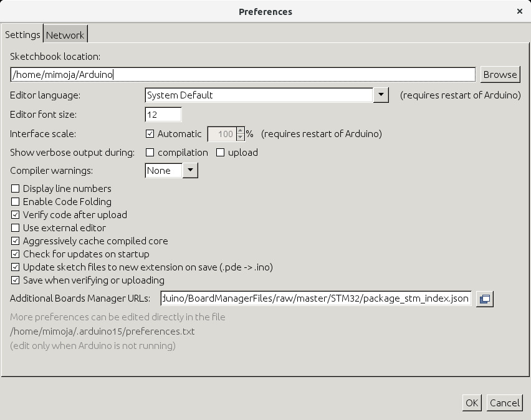
Task: Expand the Editor language dropdown
Action: click(381, 95)
